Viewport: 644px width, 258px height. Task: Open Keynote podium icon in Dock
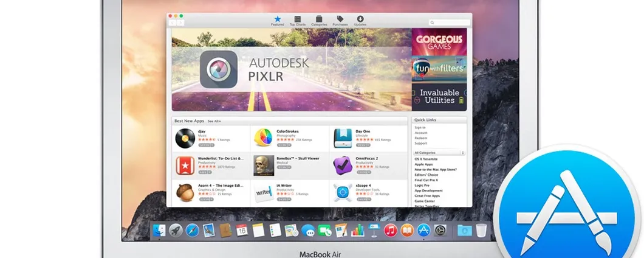(x=374, y=230)
